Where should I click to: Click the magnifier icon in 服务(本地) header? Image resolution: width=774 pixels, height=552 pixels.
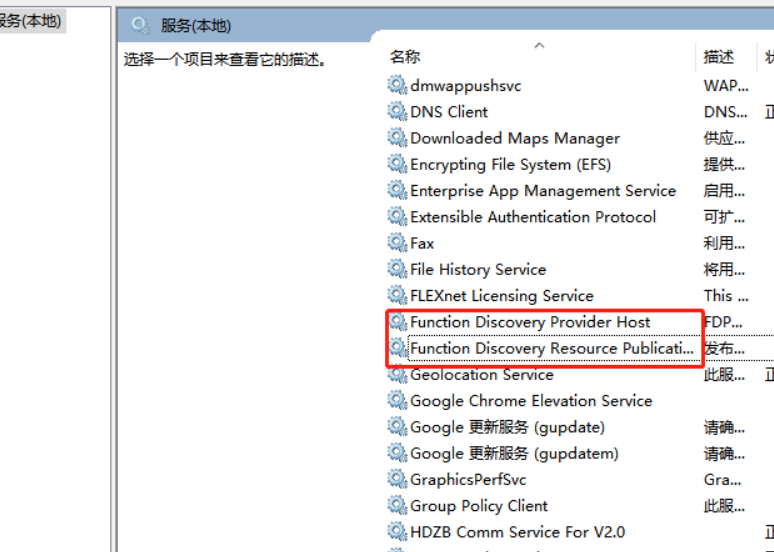coord(140,26)
